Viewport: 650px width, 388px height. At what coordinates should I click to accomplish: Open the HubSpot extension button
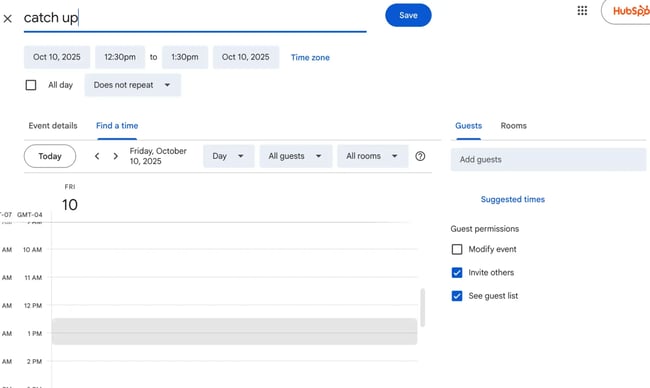626,12
